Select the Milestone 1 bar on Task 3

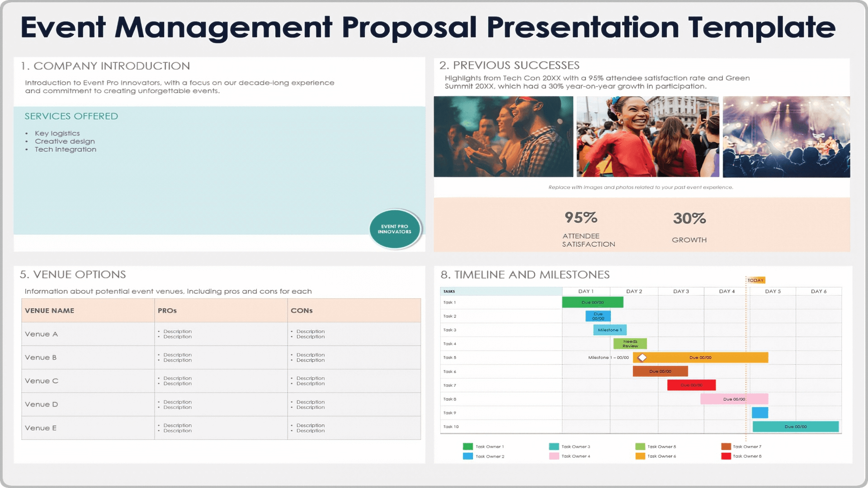coord(609,330)
